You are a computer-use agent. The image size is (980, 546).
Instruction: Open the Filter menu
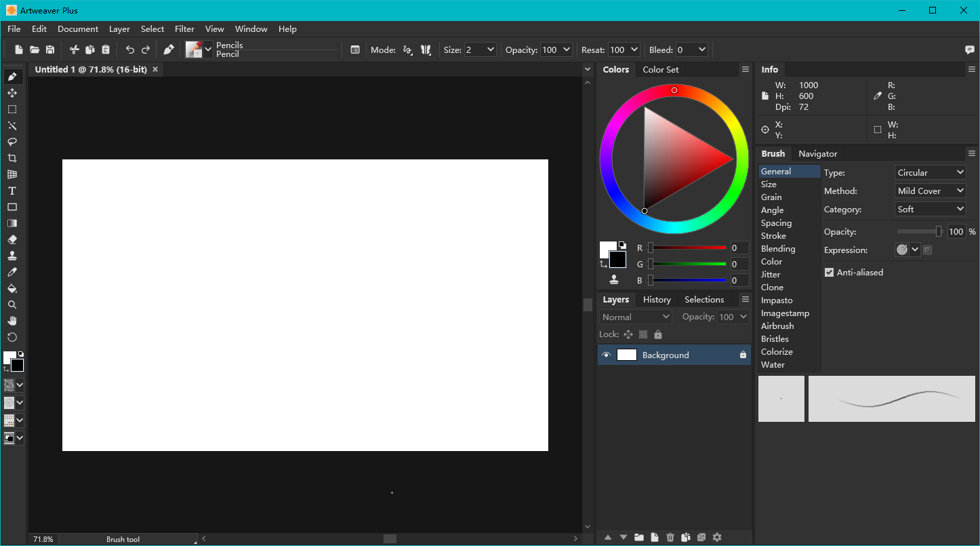click(x=184, y=28)
